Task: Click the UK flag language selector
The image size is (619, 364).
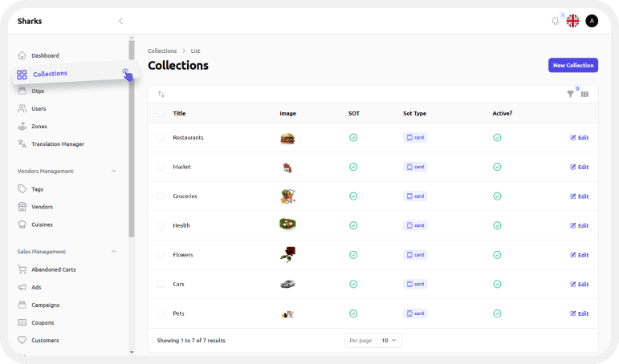Action: 572,21
